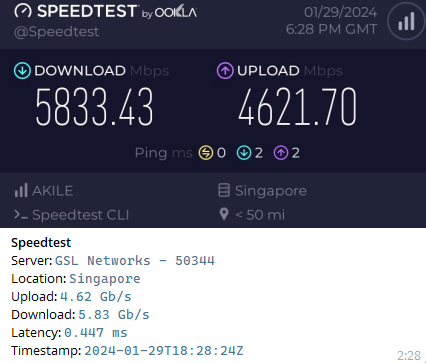The width and height of the screenshot is (426, 363).
Task: Click the location pin icon
Action: (224, 214)
